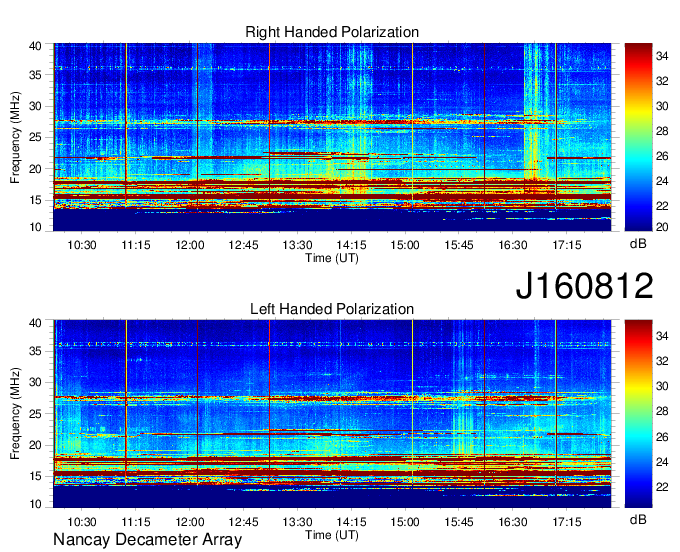Click 10 MHz tick on Left Handed plot

[x=35, y=504]
